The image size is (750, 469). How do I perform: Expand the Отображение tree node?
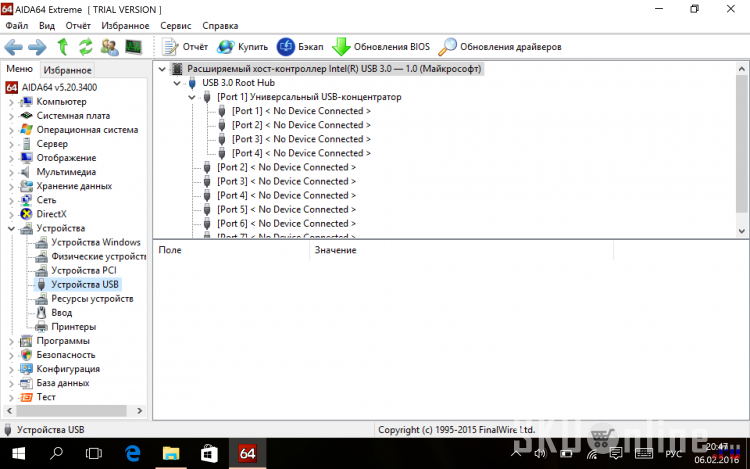coord(11,158)
